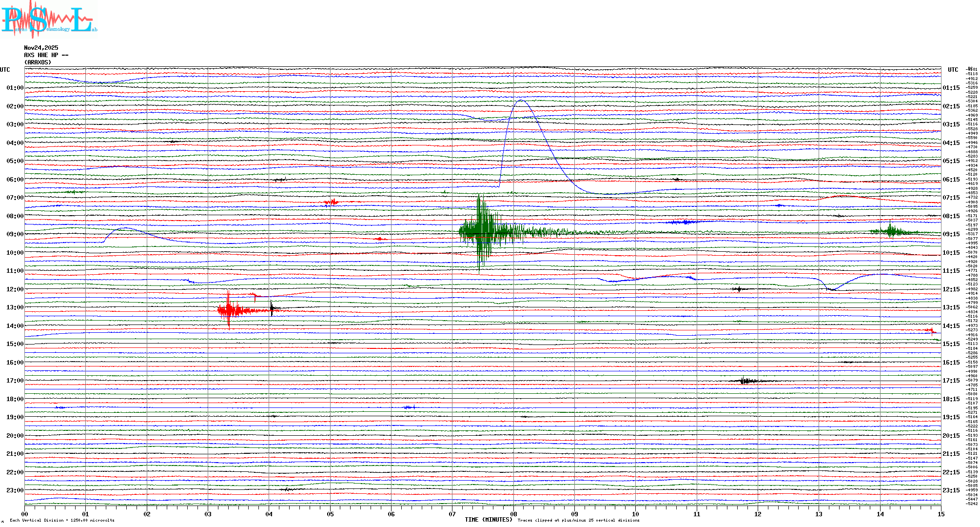Click the 17:15 label on right side
This screenshot has height=527, width=980.
pos(951,381)
